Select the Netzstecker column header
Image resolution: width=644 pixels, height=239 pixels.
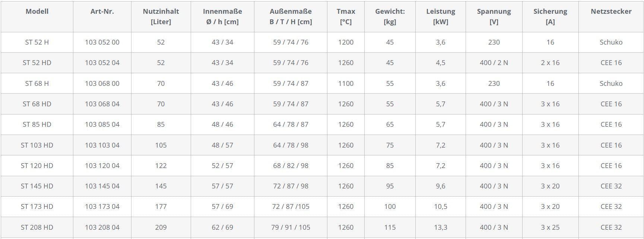tap(611, 12)
